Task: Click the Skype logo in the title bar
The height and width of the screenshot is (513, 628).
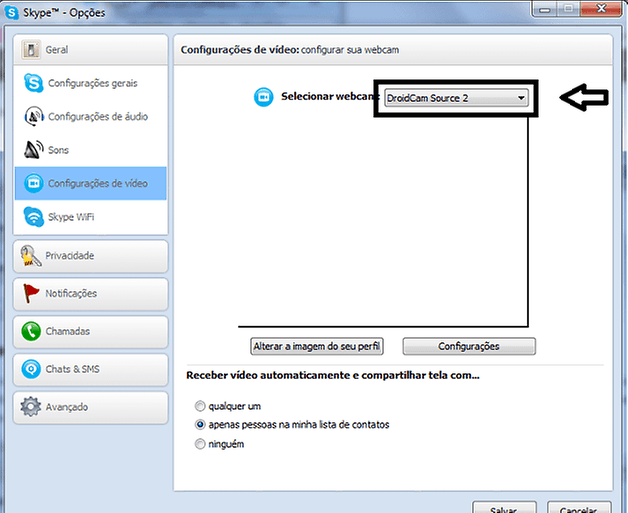Action: 12,12
